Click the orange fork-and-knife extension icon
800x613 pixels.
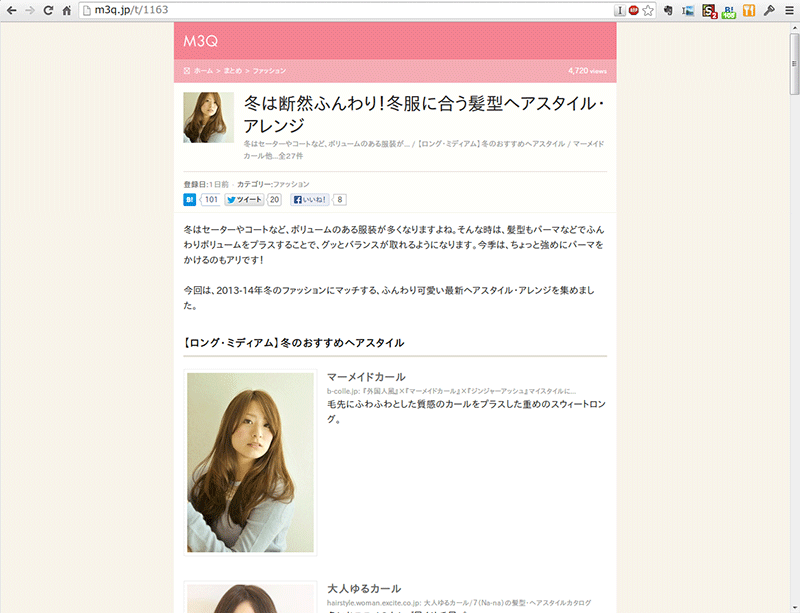tap(749, 10)
